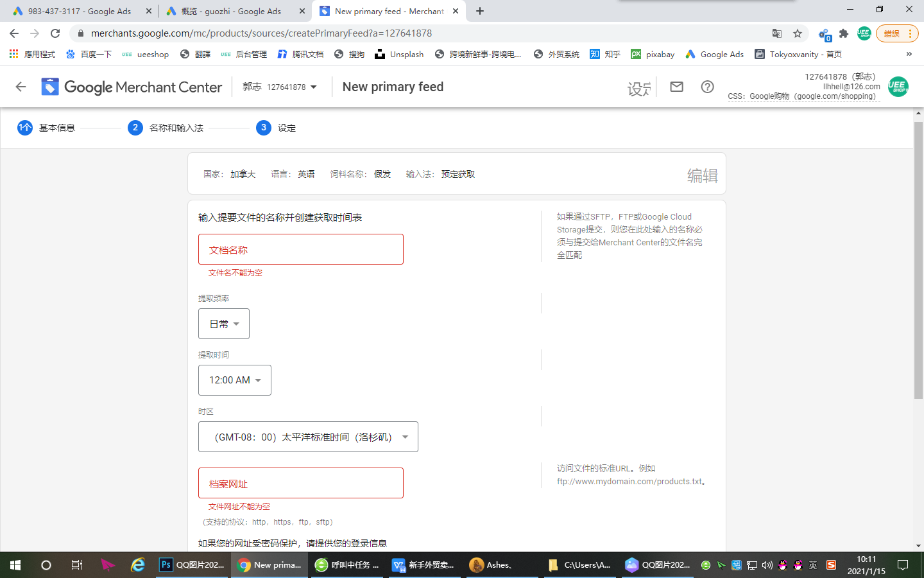The image size is (924, 578).
Task: Open the Windows Start menu
Action: 15,565
